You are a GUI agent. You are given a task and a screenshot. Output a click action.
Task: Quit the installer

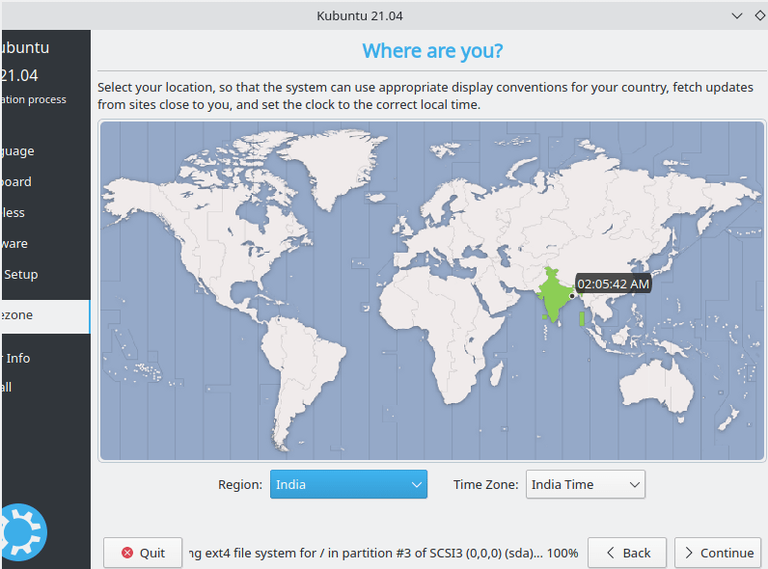pyautogui.click(x=143, y=553)
